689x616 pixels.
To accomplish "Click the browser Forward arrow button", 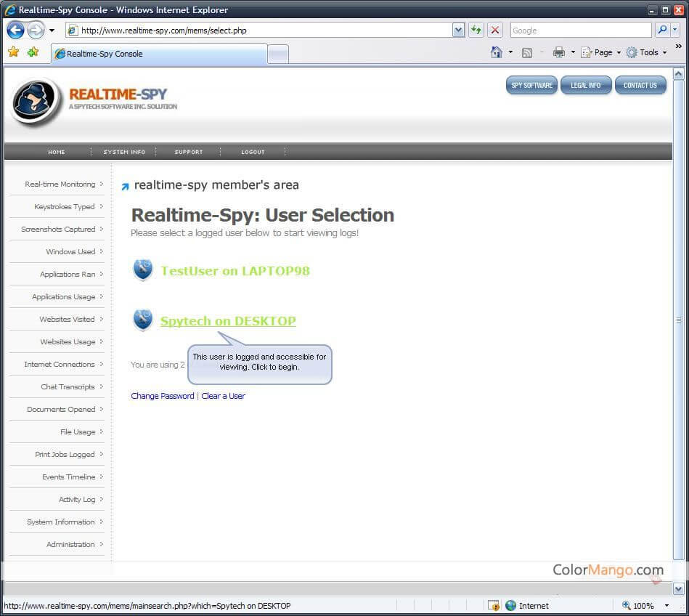I will click(36, 31).
